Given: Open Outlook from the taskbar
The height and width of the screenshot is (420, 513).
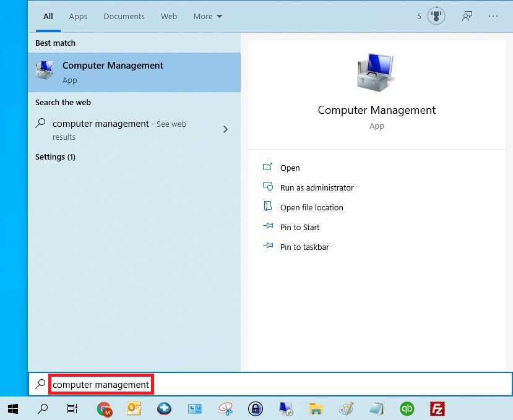Looking at the screenshot, I should pyautogui.click(x=134, y=408).
